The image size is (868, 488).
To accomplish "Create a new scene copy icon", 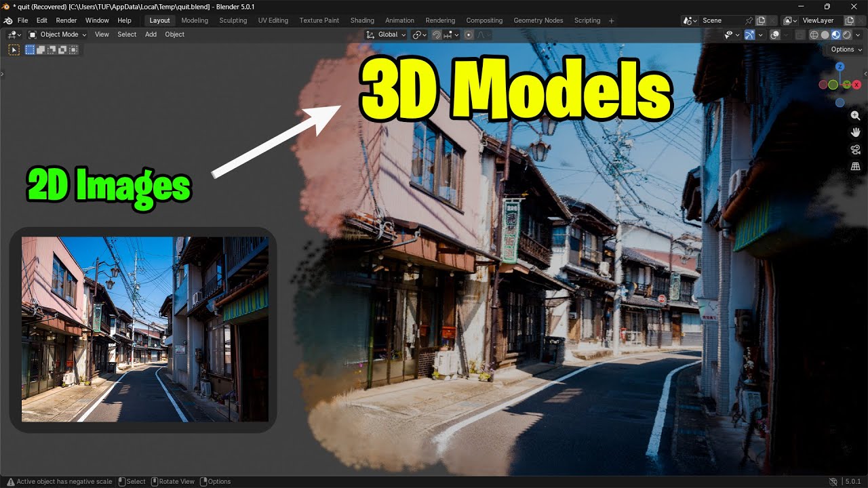I will [x=761, y=20].
